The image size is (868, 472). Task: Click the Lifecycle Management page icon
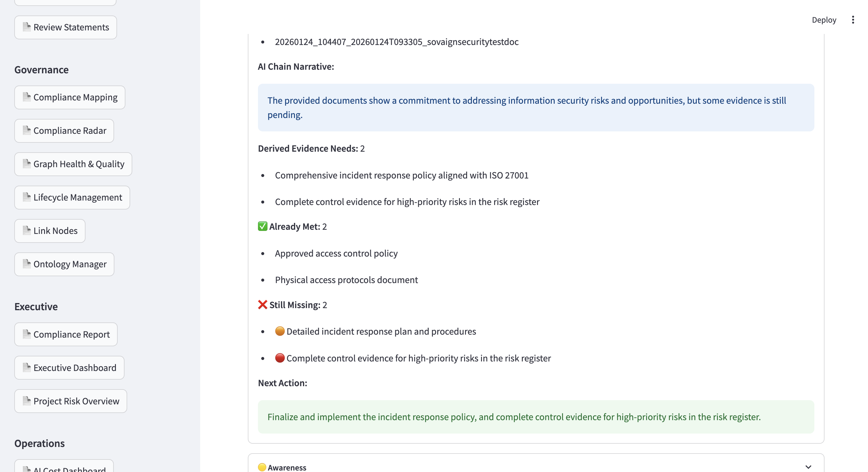26,197
